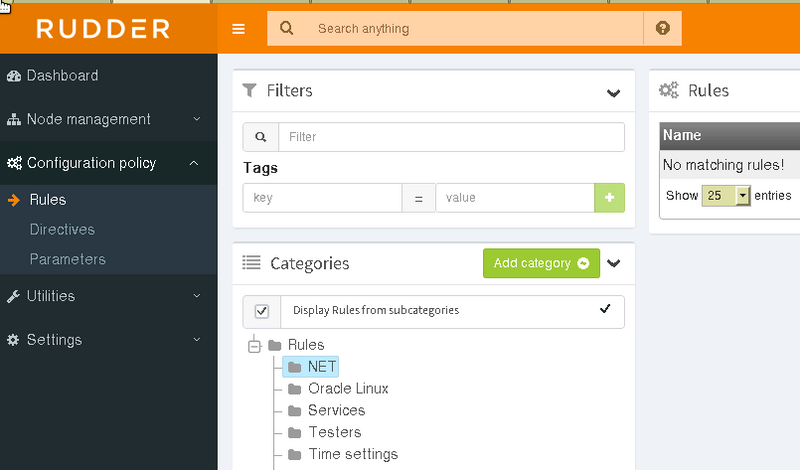Select the Rules root category label
The height and width of the screenshot is (470, 800).
(306, 345)
